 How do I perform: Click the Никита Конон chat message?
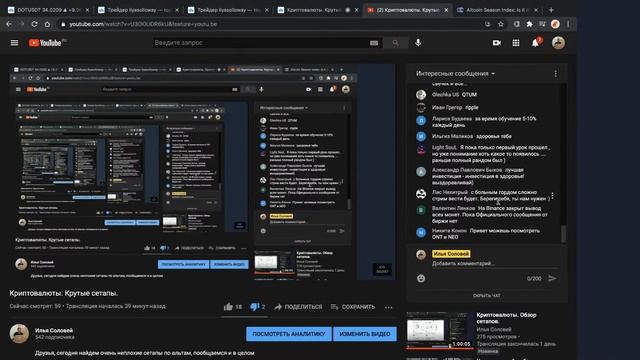[x=486, y=234]
